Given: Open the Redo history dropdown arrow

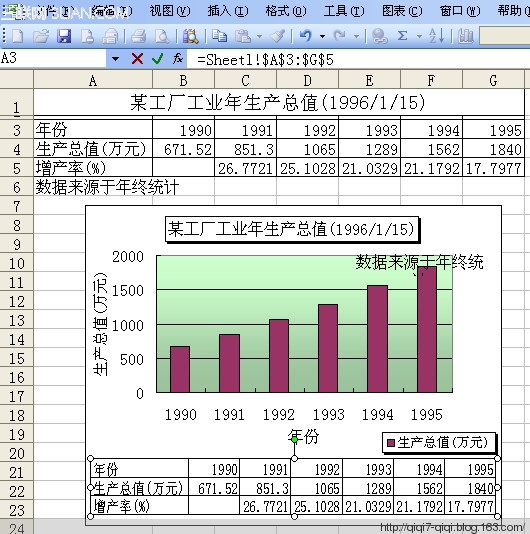Looking at the screenshot, I should 356,36.
